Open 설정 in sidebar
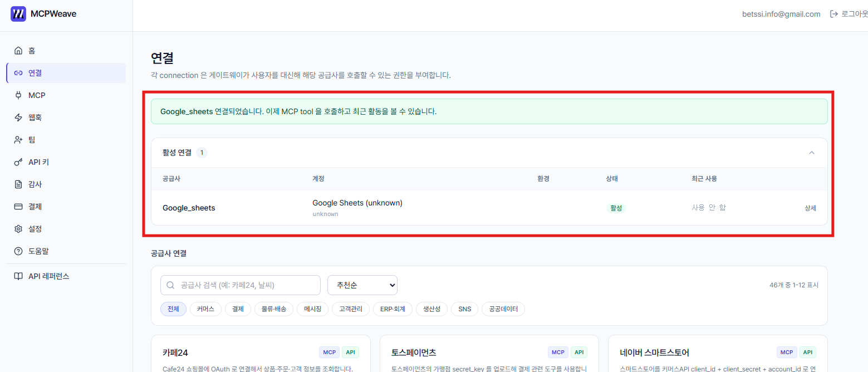This screenshot has height=372, width=868. (66, 229)
